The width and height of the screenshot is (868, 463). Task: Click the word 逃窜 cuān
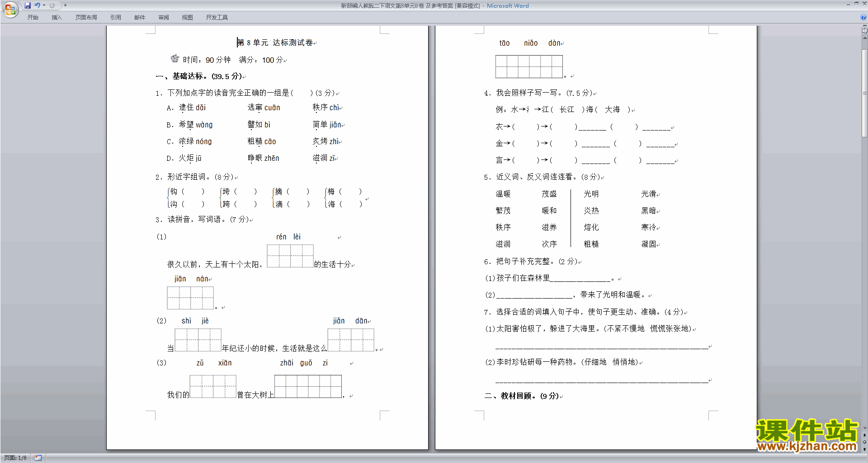coord(264,108)
